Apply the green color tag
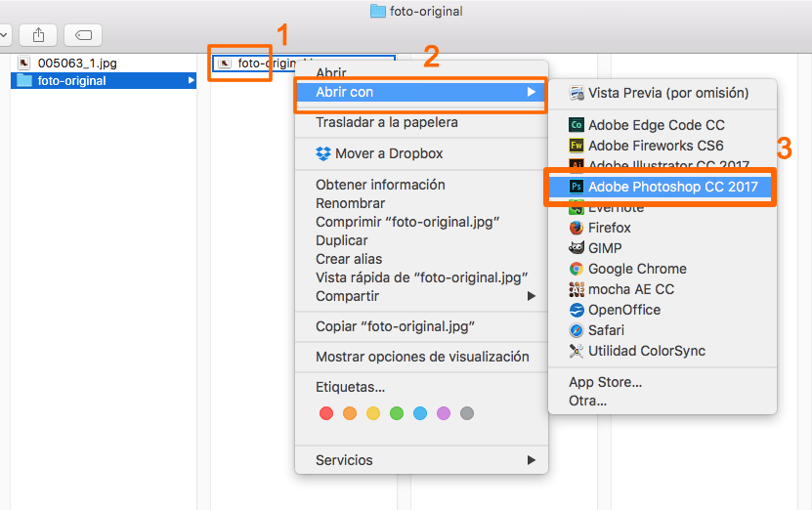This screenshot has width=812, height=510. point(397,413)
